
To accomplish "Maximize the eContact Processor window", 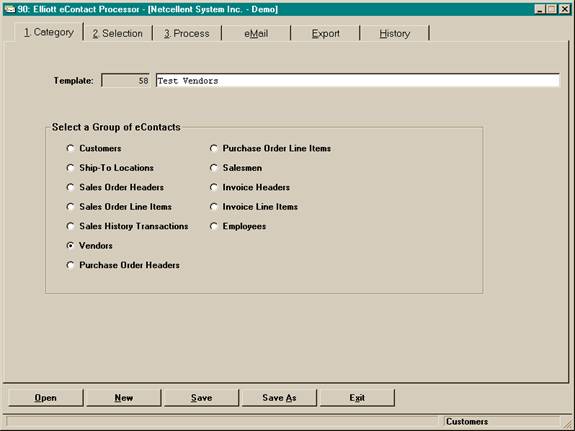I will click(x=552, y=9).
